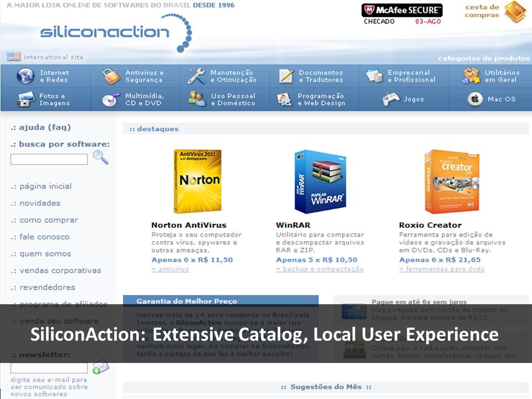The image size is (532, 399).
Task: Click the Internet e Redes globe icon
Action: (25, 76)
